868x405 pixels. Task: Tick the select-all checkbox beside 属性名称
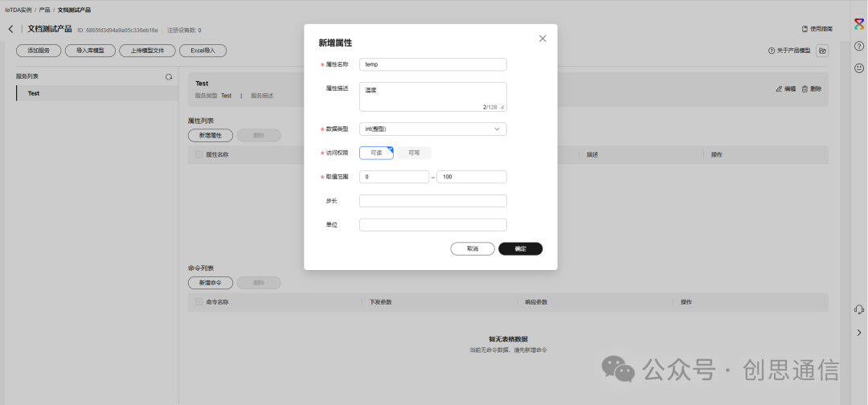coord(199,155)
